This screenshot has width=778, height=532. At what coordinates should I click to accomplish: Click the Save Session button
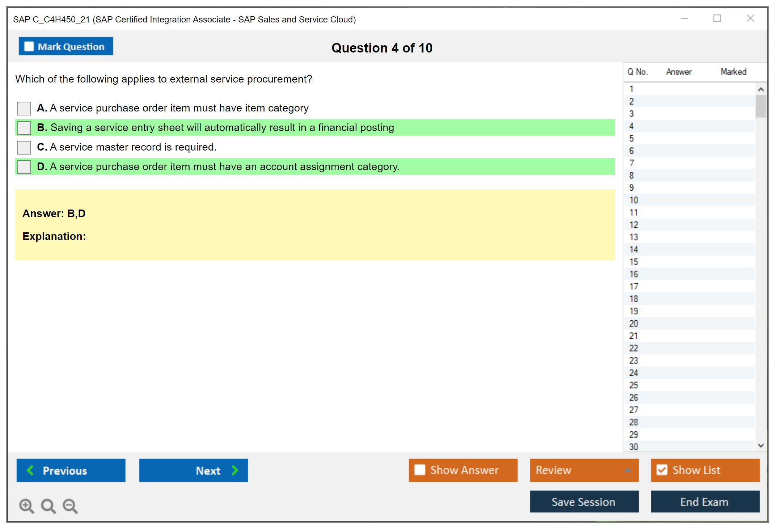[x=584, y=502]
